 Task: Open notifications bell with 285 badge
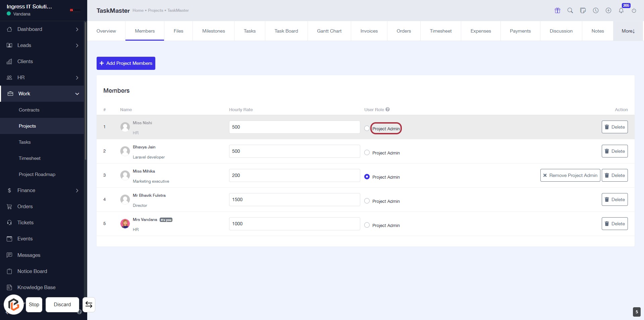pyautogui.click(x=621, y=10)
